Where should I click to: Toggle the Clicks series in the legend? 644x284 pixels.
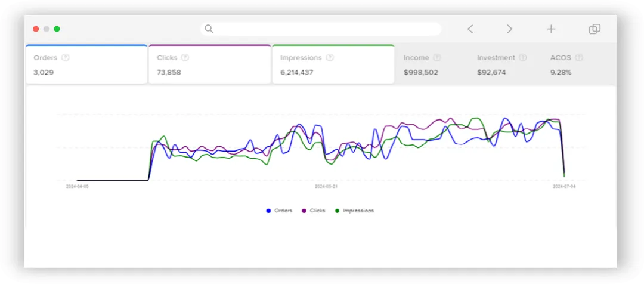click(x=314, y=211)
